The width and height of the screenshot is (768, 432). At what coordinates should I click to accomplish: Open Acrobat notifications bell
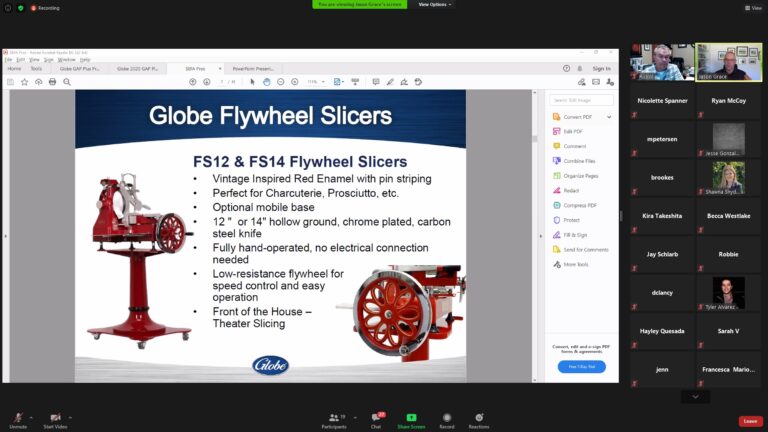(x=580, y=69)
